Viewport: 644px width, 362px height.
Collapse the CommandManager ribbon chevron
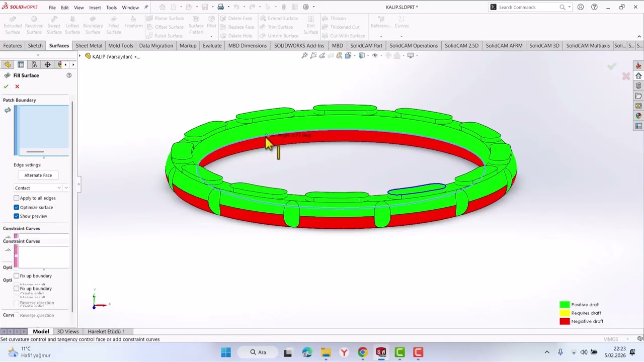click(x=639, y=36)
